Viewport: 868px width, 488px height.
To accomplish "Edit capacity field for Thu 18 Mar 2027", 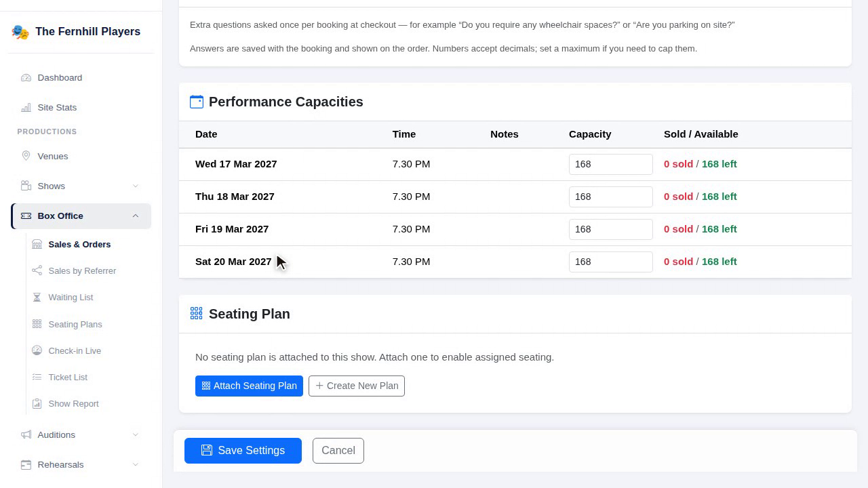I will click(611, 197).
